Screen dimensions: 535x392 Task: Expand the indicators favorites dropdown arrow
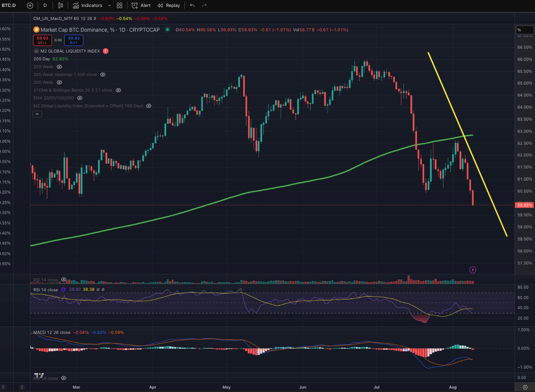tap(109, 6)
